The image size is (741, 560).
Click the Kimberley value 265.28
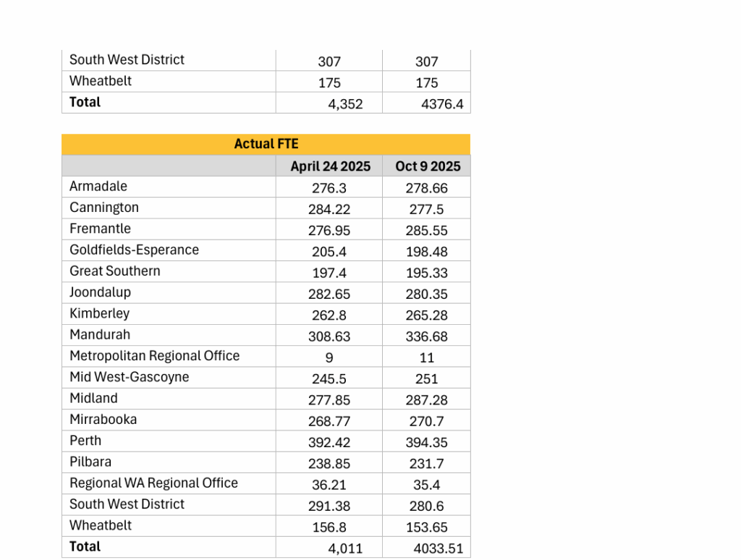click(427, 315)
